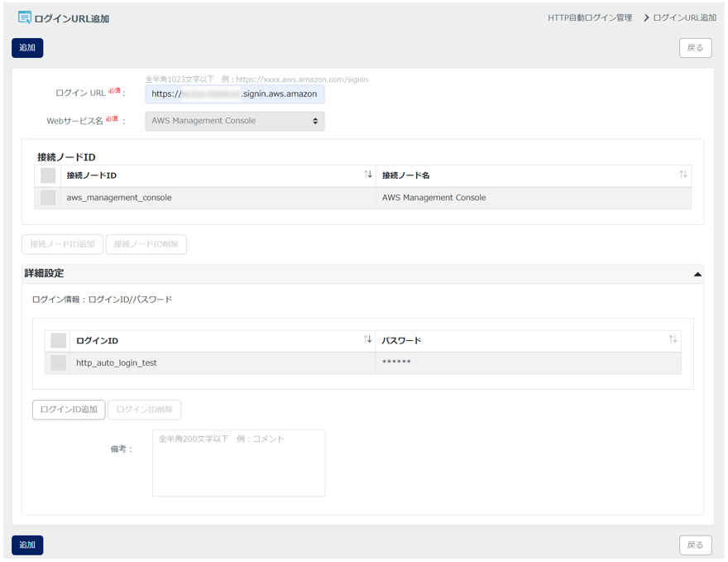Focus the ログイン URL input field

pos(235,94)
